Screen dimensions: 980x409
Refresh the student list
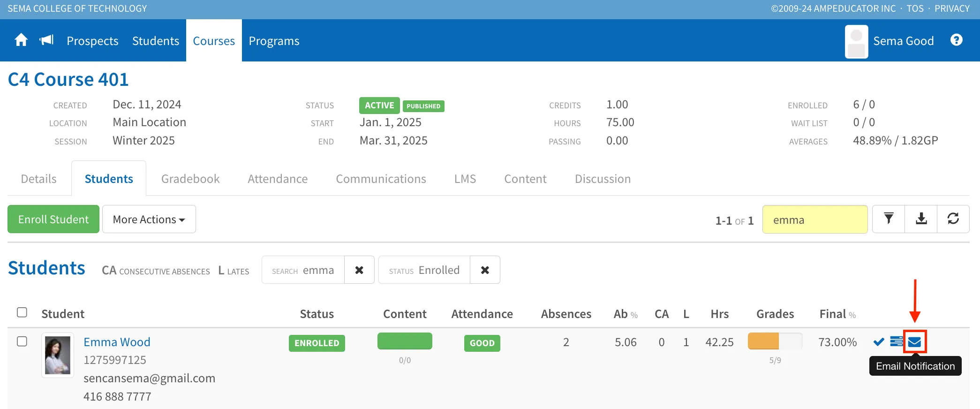pyautogui.click(x=953, y=219)
